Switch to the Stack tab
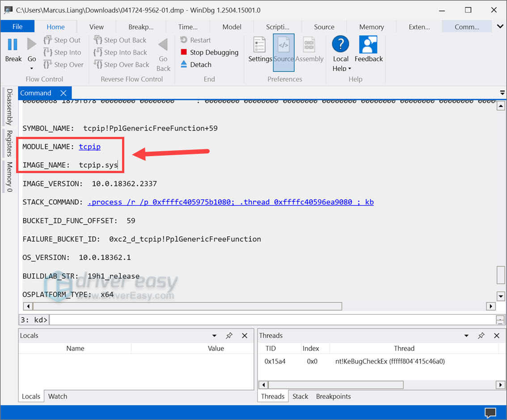The image size is (507, 420). (300, 396)
